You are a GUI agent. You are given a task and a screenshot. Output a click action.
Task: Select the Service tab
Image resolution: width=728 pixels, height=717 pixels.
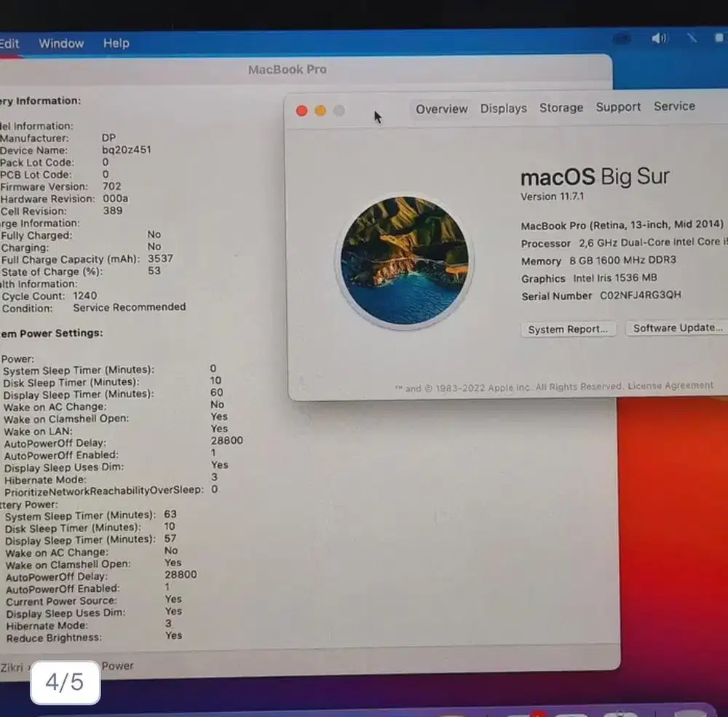pyautogui.click(x=673, y=108)
